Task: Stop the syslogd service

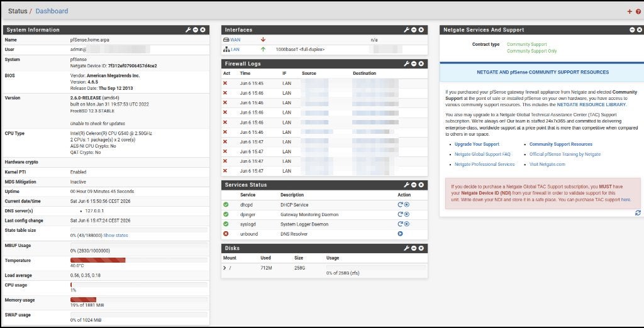Action: tap(407, 224)
